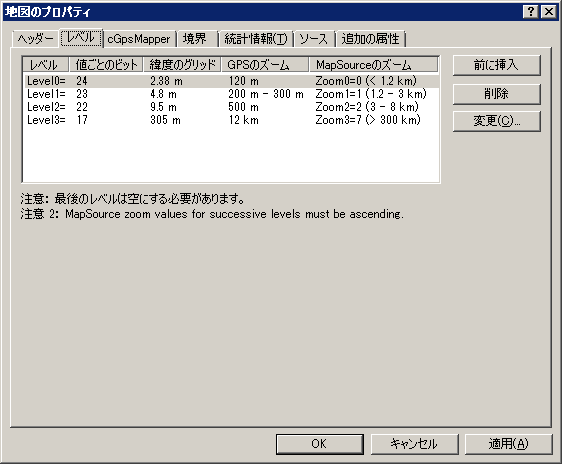
Task: Click the grid value 9.5 m
Action: tap(163, 107)
